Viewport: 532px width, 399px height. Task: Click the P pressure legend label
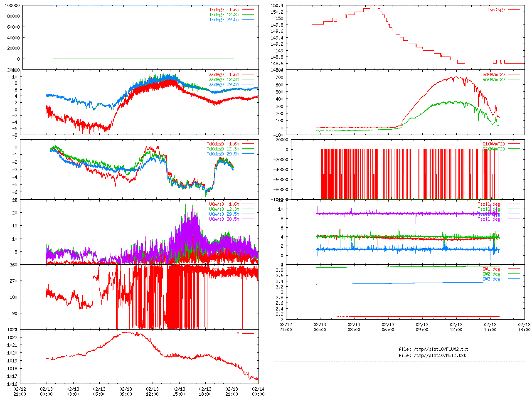click(238, 334)
